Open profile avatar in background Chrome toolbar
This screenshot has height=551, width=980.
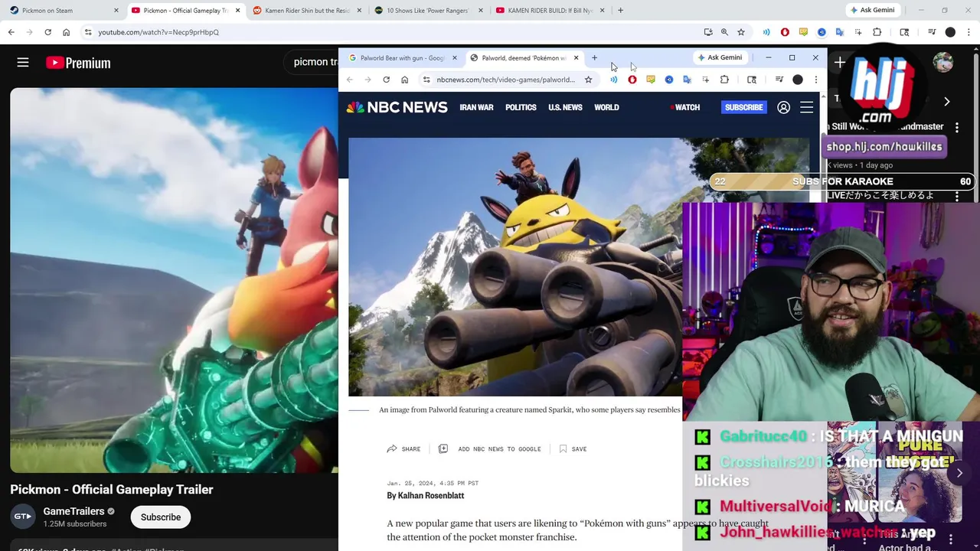coord(950,32)
